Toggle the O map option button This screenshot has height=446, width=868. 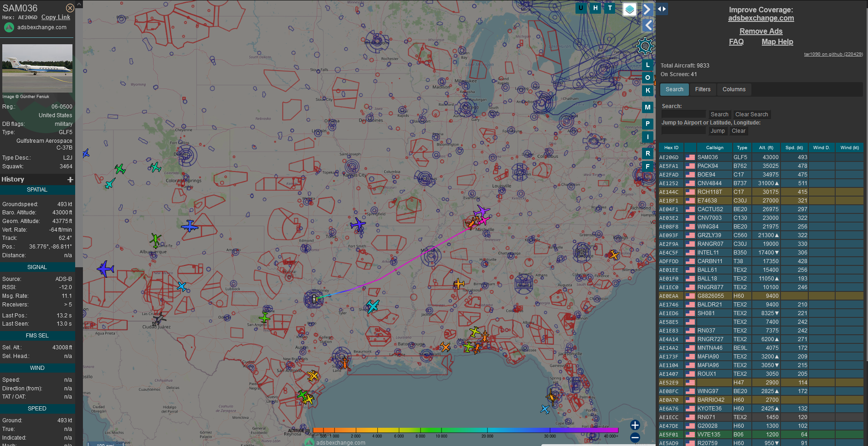(648, 78)
